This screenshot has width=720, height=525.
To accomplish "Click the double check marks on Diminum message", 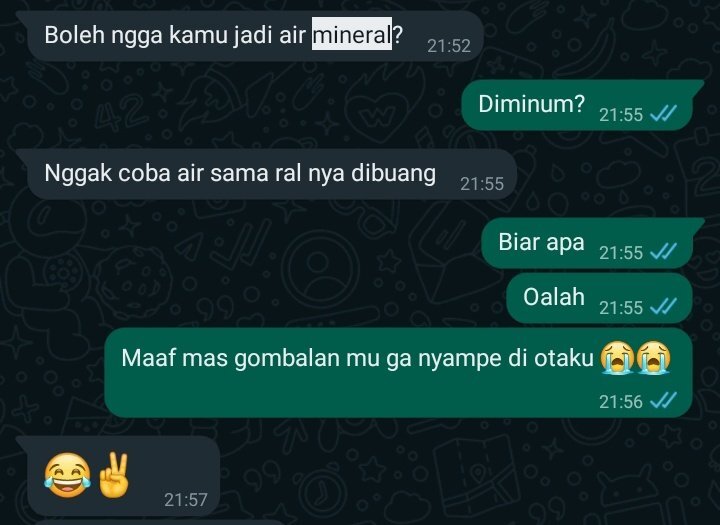I will [x=664, y=113].
